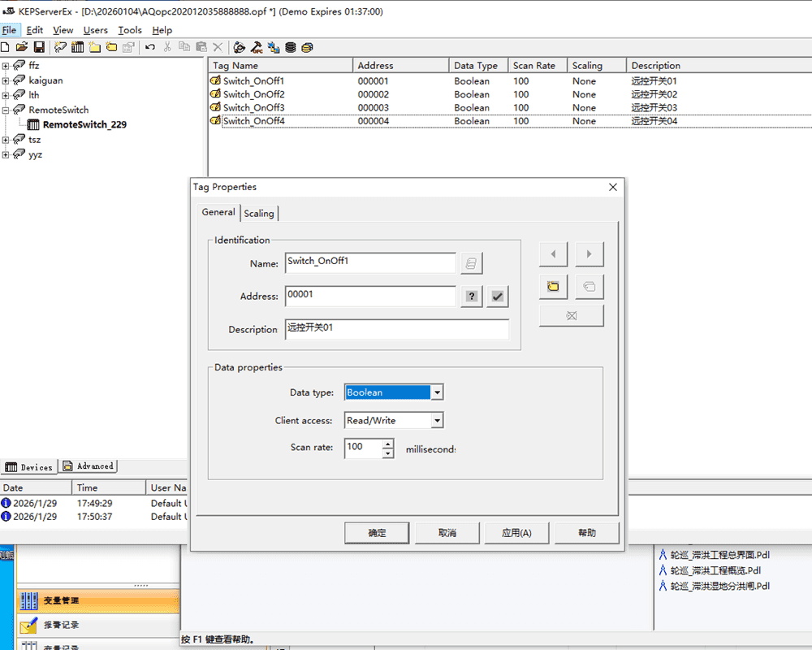Save the project with the floppy icon
The width and height of the screenshot is (812, 650).
[39, 47]
